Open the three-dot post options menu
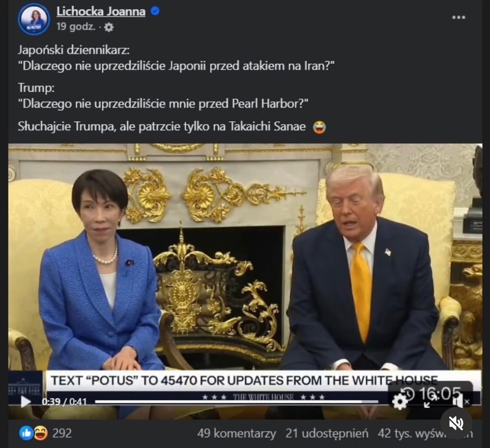 [x=458, y=17]
